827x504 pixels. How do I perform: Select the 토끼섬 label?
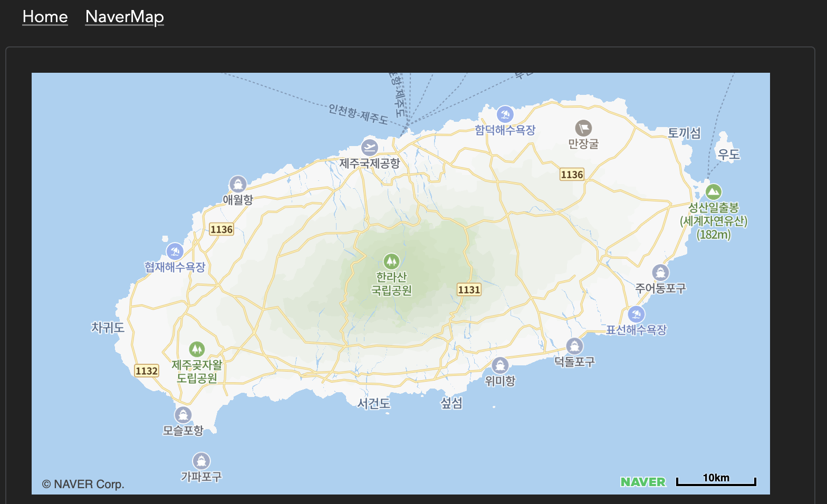coord(685,133)
